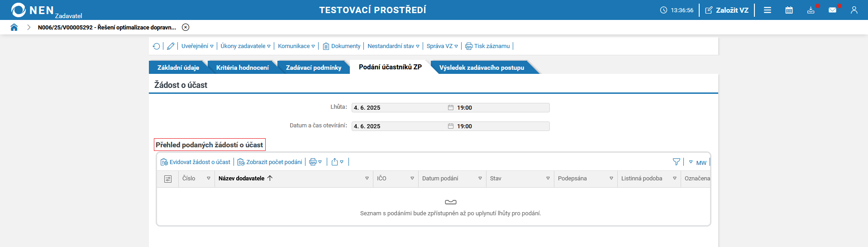Switch to Základní údaje tab
868x247 pixels.
178,68
